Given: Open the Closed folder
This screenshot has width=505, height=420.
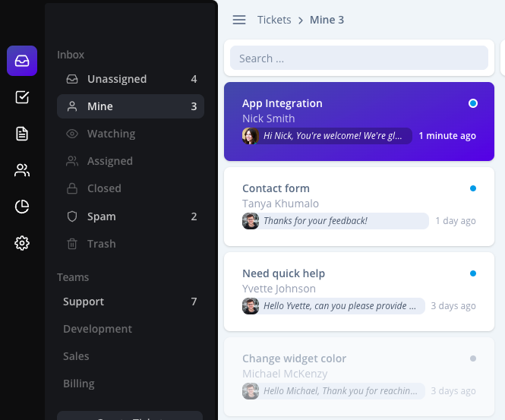Looking at the screenshot, I should [x=131, y=188].
